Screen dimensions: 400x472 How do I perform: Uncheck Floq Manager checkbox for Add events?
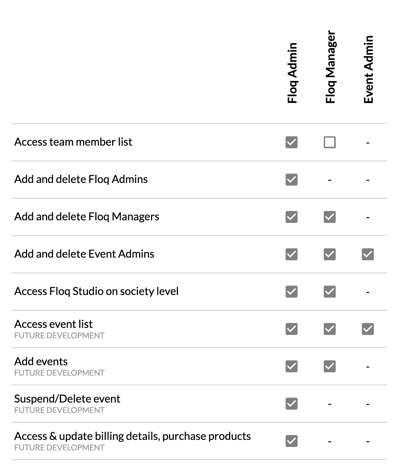point(329,366)
